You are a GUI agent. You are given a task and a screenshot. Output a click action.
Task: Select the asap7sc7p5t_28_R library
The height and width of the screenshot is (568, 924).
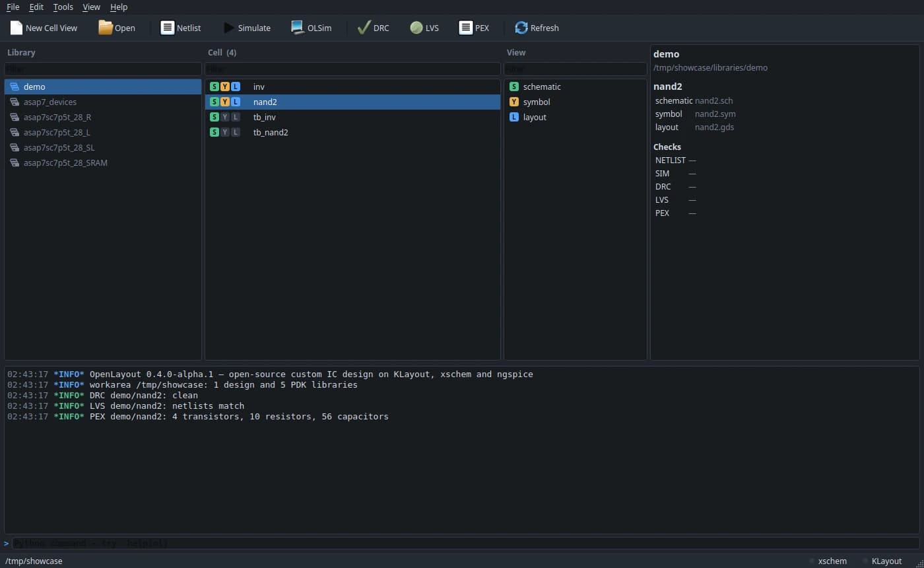point(102,117)
